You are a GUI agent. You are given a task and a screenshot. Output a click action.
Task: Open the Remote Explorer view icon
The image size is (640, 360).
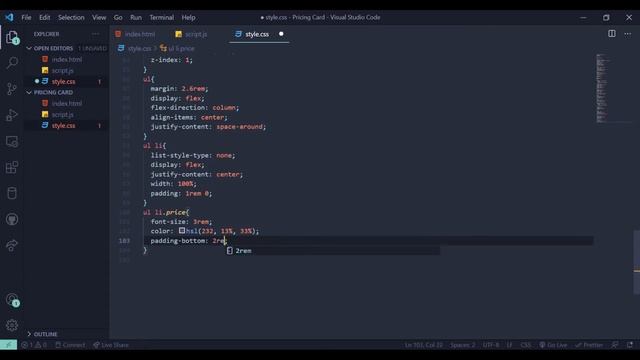pos(12,141)
